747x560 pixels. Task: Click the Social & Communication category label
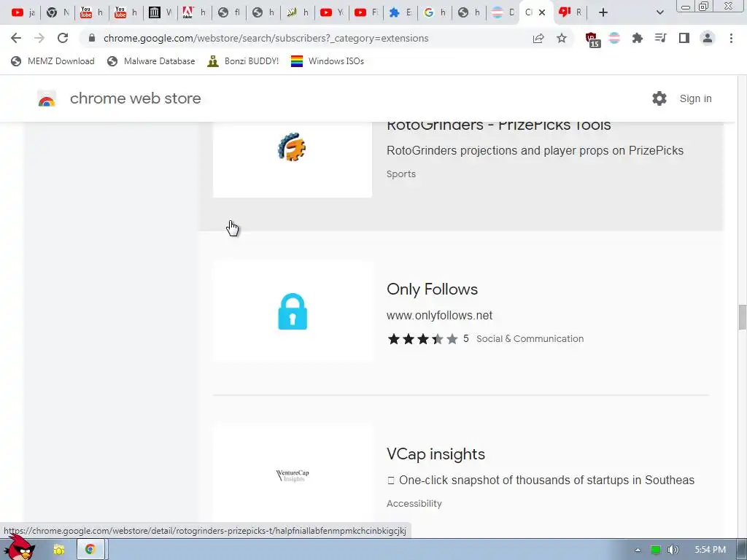530,338
